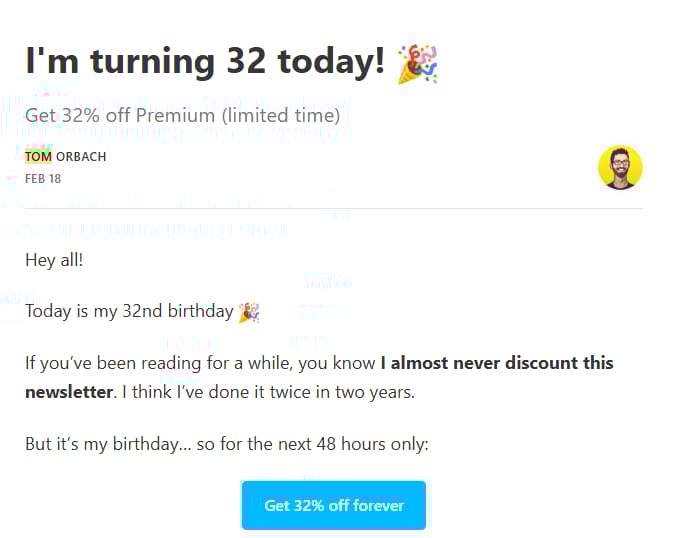Click the headline 'I'm turning 32 today!'

click(205, 62)
